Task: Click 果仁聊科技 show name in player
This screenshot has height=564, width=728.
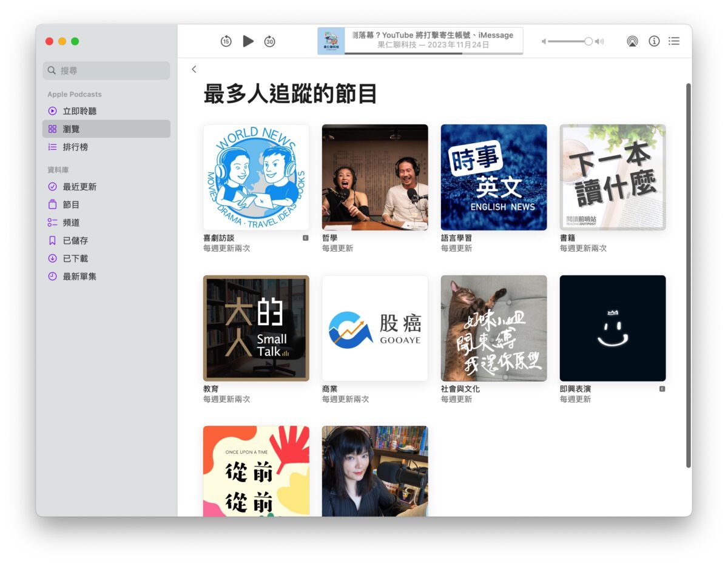Action: (x=397, y=45)
